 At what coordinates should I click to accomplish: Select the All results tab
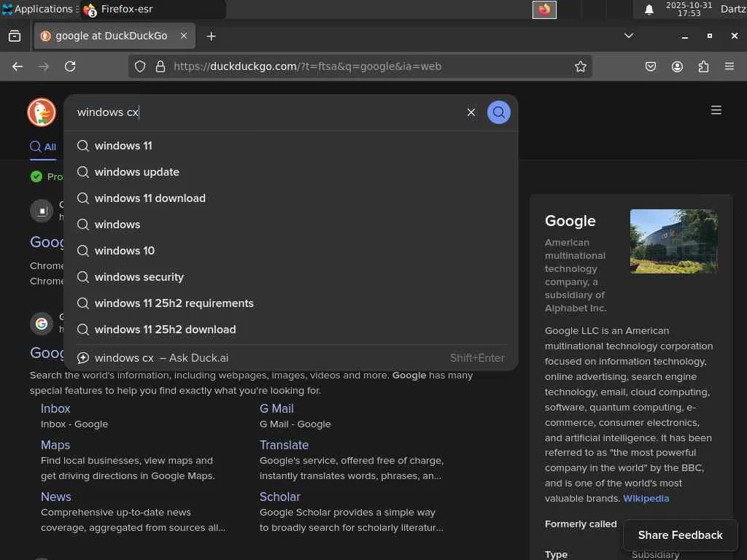point(43,147)
